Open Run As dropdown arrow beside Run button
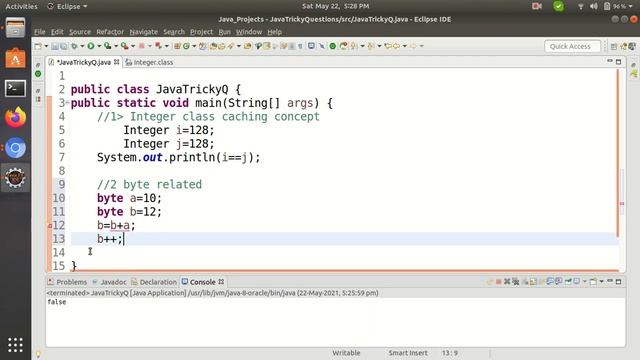640x360 pixels. pyautogui.click(x=99, y=46)
